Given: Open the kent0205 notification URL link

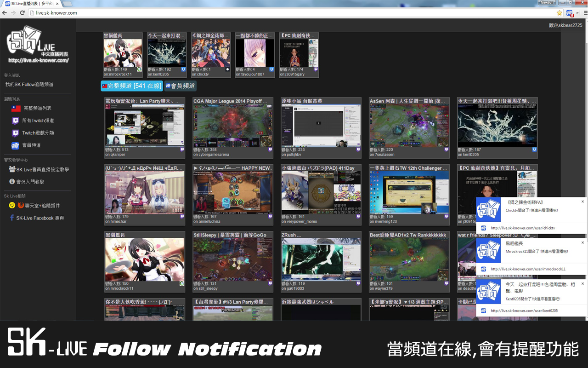Looking at the screenshot, I should (x=524, y=310).
